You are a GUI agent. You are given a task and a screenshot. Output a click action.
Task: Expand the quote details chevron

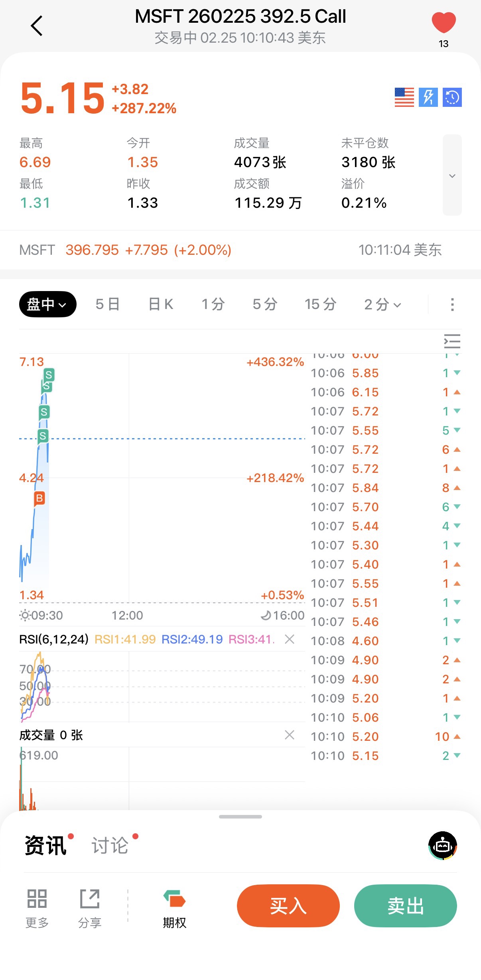(x=452, y=175)
